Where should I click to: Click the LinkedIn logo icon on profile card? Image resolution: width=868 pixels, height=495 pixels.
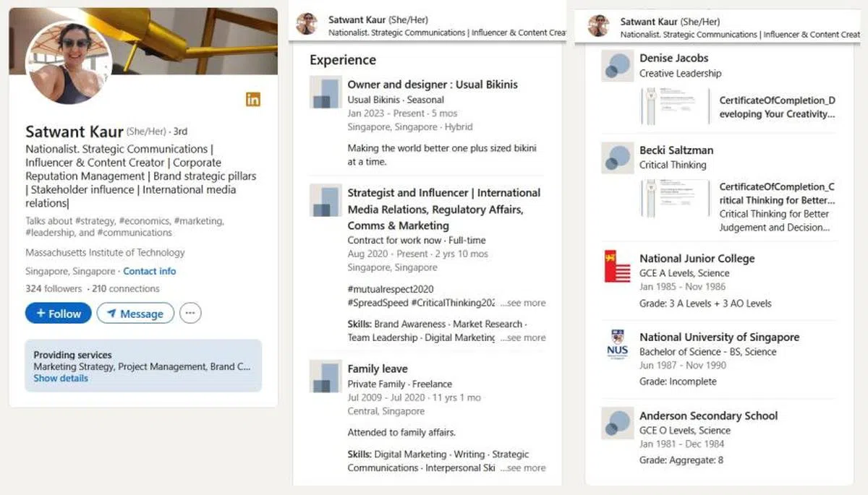252,100
